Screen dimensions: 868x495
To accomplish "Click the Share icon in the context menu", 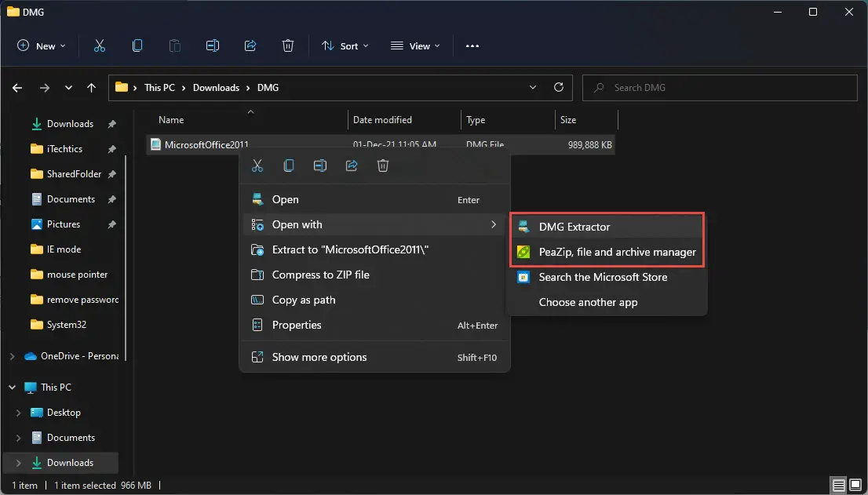I will [352, 166].
